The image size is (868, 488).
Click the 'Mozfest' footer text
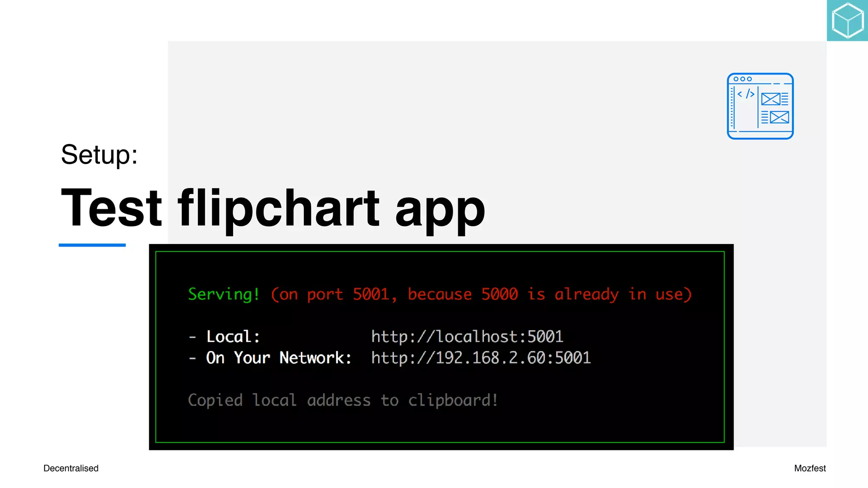pyautogui.click(x=810, y=468)
